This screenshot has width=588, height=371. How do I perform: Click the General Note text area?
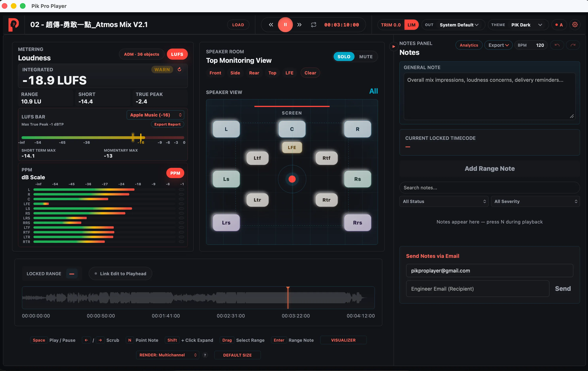click(489, 96)
